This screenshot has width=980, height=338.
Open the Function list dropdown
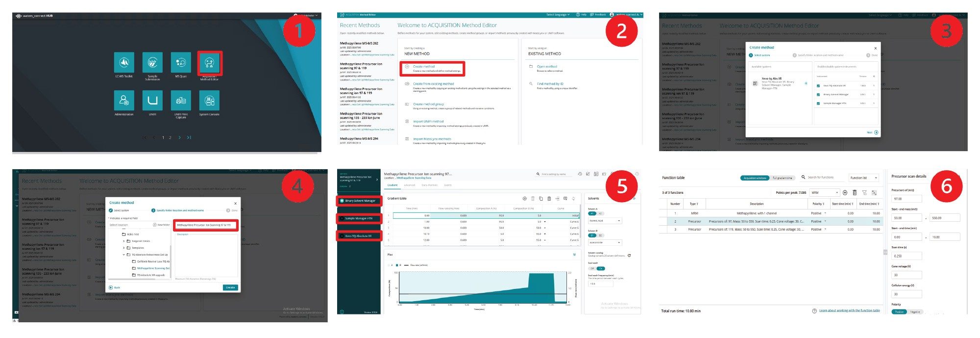864,178
